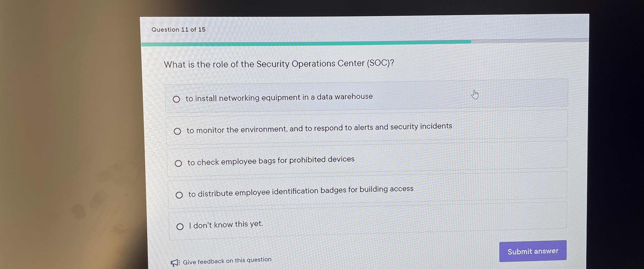
Task: Click the "to monitor the environment" answer text
Action: coord(319,128)
